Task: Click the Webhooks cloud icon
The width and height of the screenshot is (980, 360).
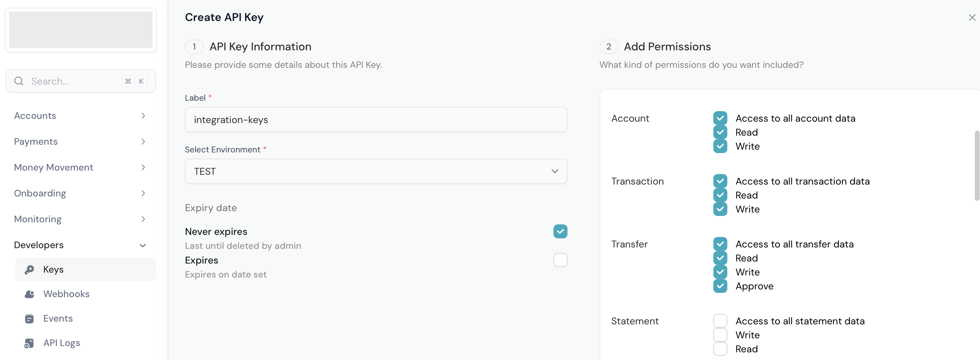Action: [29, 294]
